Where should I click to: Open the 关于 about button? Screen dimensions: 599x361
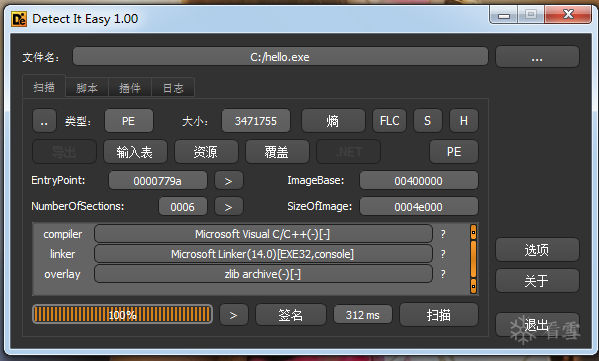pos(537,281)
